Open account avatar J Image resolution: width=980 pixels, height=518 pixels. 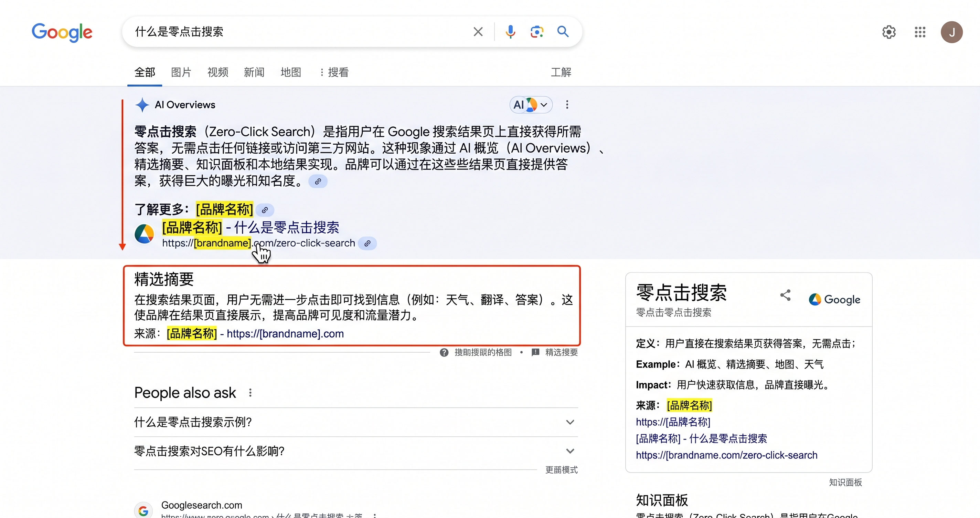(952, 32)
